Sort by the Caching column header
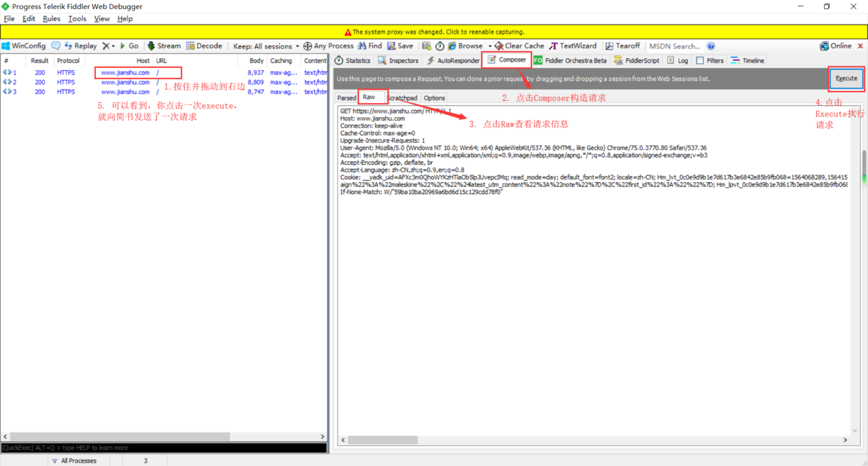The height and width of the screenshot is (466, 868). [x=283, y=61]
